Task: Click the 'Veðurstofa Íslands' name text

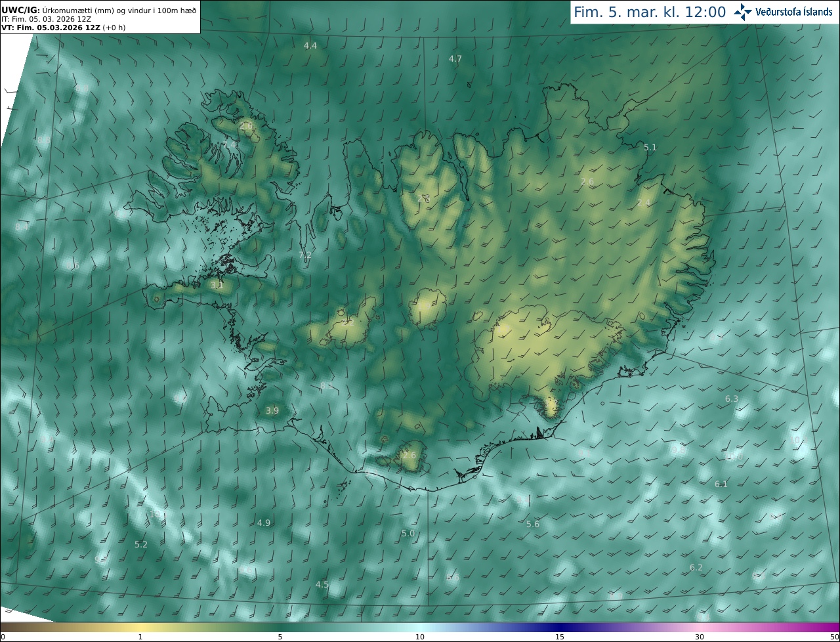Action: pyautogui.click(x=794, y=12)
